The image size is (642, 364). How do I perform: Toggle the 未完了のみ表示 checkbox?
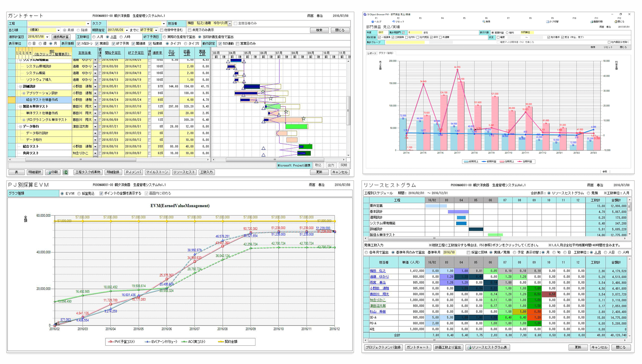pos(190,30)
